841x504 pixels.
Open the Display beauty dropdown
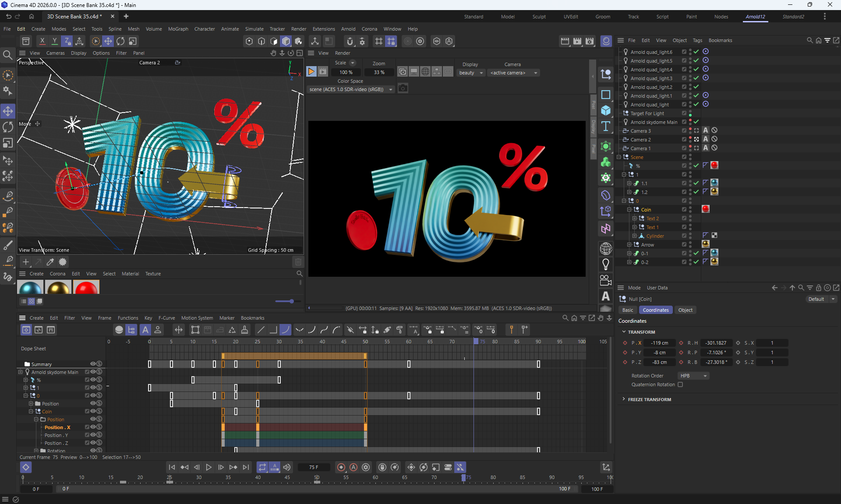point(471,73)
